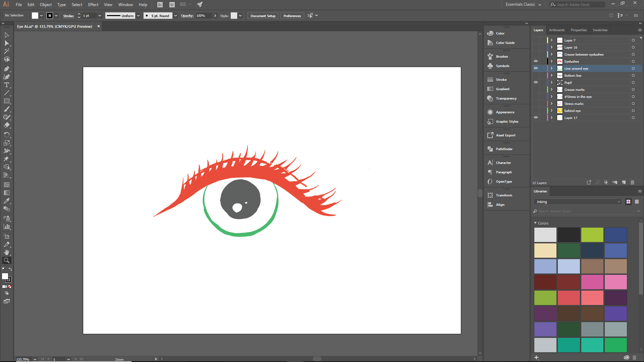The width and height of the screenshot is (644, 362).
Task: Open the Essentials Classic workspace dropdown
Action: coord(523,4)
